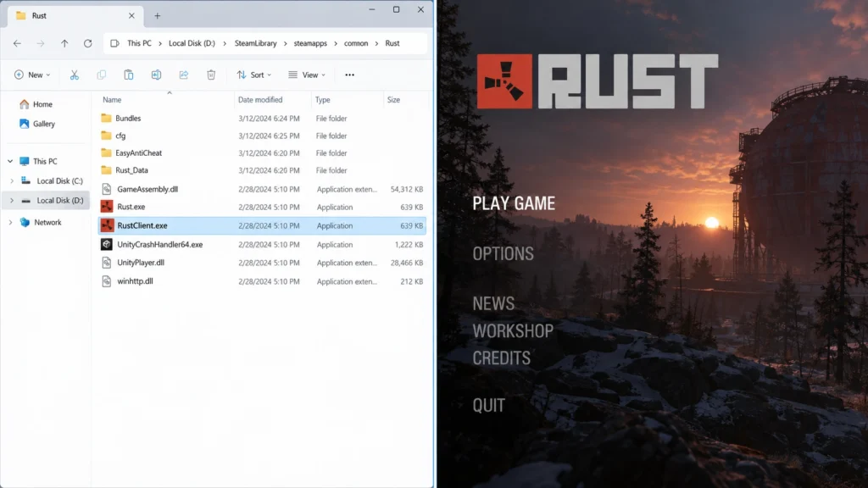The height and width of the screenshot is (488, 868).
Task: Refresh the Rust folder view
Action: click(87, 43)
